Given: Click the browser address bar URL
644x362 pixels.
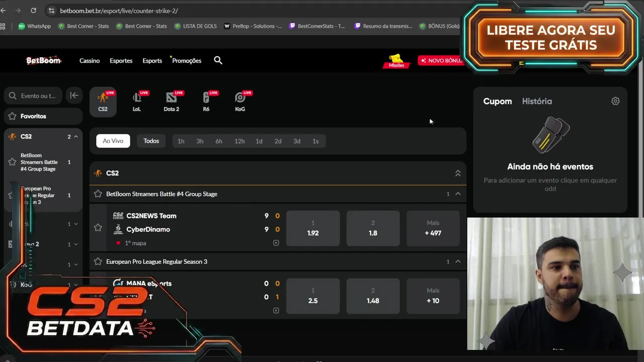Looking at the screenshot, I should tap(119, 11).
